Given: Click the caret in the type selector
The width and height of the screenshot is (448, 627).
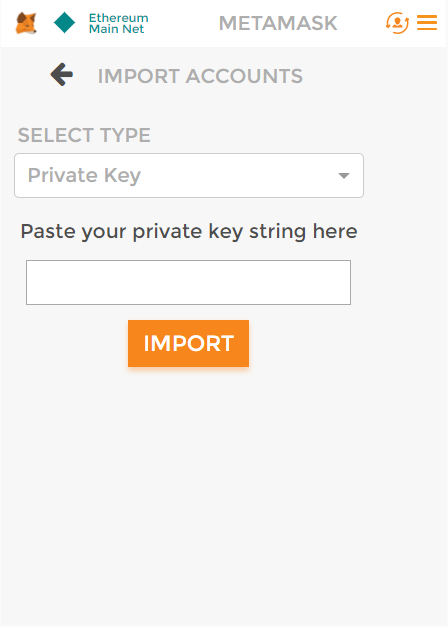Looking at the screenshot, I should pos(344,176).
